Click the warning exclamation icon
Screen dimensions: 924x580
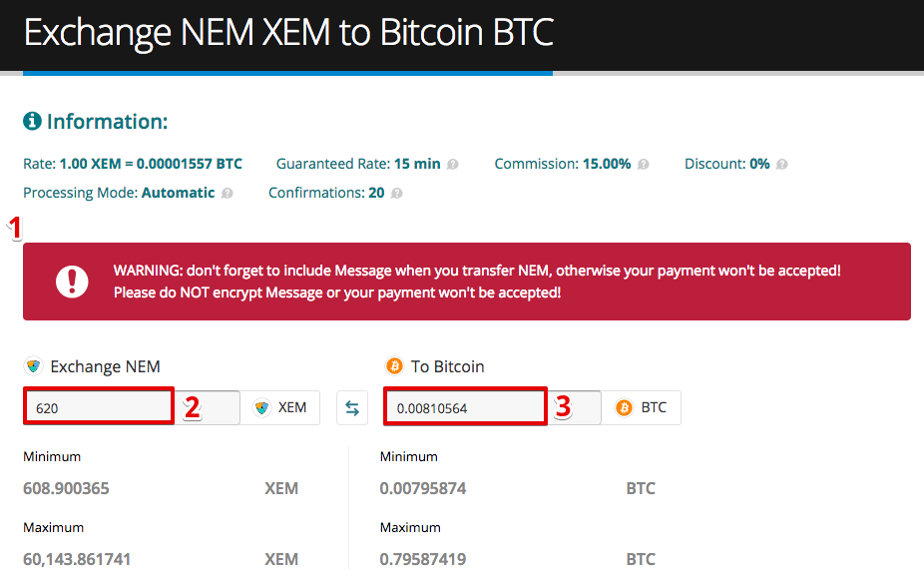click(72, 282)
